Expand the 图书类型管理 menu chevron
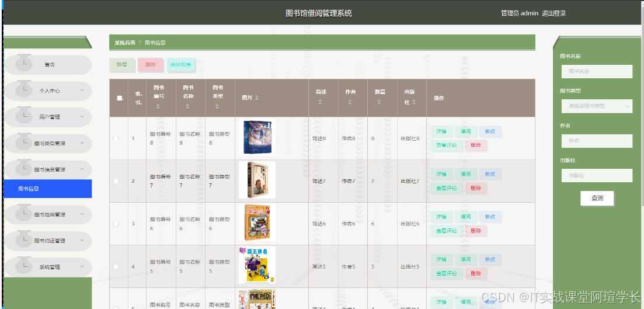Viewport: 644px width, 309px height. [82, 143]
